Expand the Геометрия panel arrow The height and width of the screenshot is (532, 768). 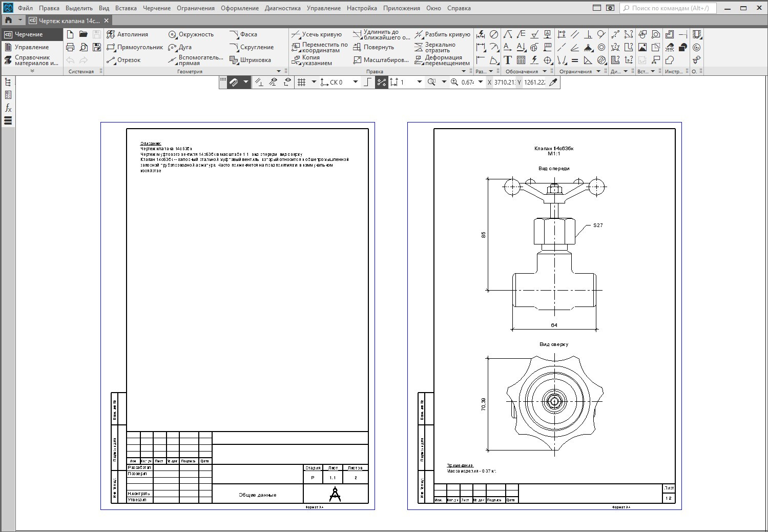click(279, 71)
